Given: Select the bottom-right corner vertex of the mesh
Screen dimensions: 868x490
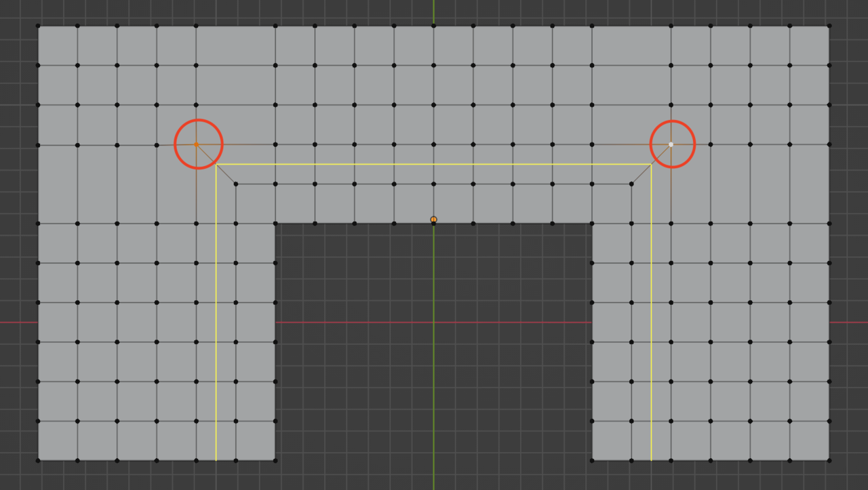Looking at the screenshot, I should (829, 460).
